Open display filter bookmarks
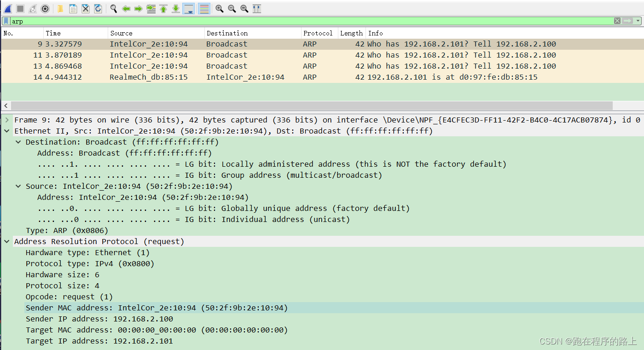644x350 pixels. pyautogui.click(x=6, y=21)
